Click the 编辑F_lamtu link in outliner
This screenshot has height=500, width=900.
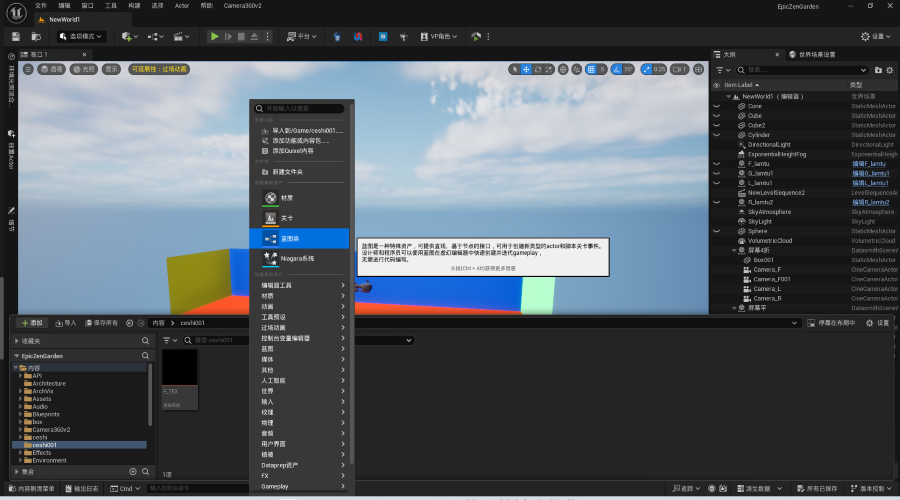point(868,164)
